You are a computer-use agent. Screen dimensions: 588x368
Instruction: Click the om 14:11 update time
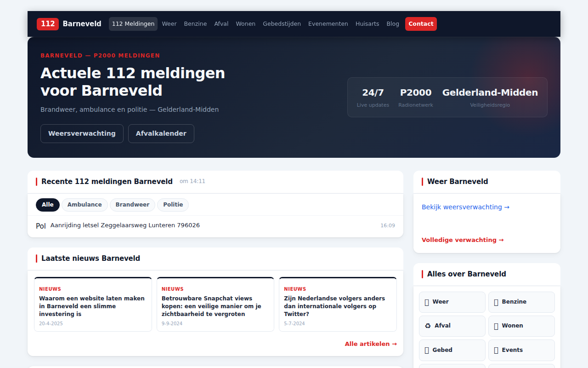click(192, 181)
